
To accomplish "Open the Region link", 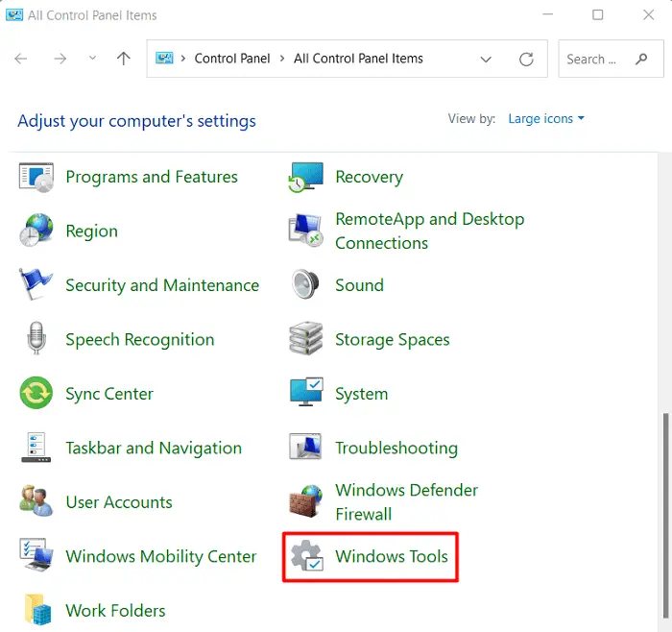I will point(92,231).
